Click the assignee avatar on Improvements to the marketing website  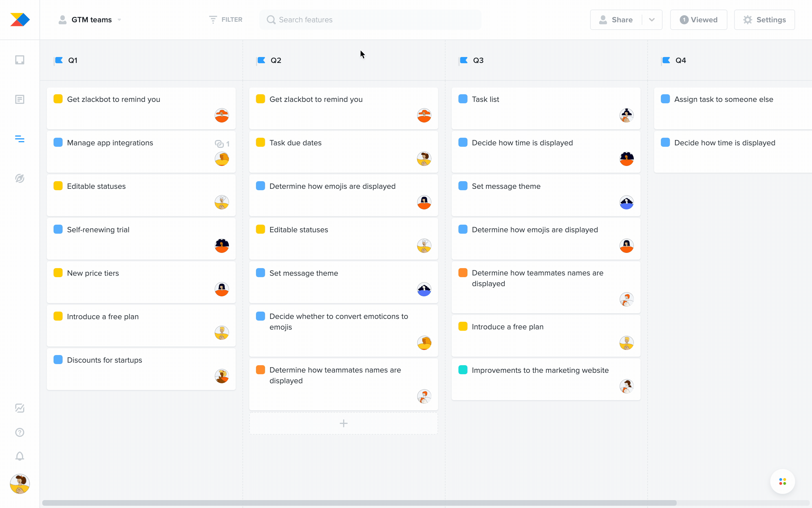click(x=626, y=386)
